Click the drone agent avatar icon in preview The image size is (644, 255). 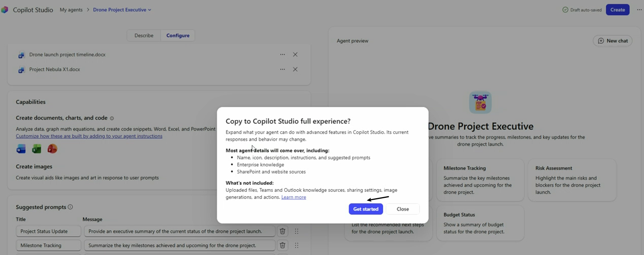click(x=480, y=102)
